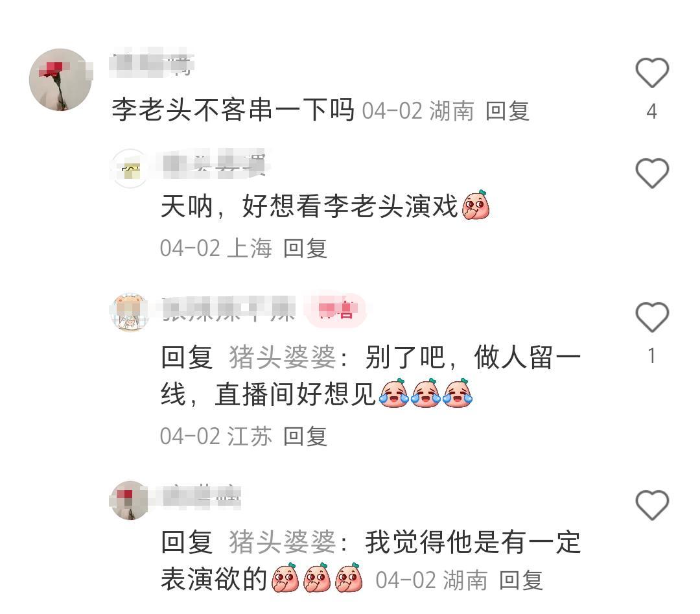Like the 做人留一线 reply

pos(652,317)
